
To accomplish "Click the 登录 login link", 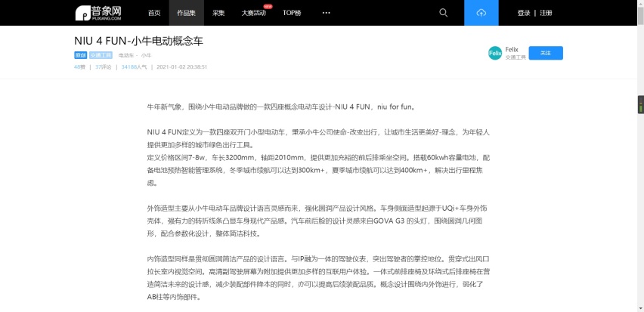I will [x=524, y=13].
